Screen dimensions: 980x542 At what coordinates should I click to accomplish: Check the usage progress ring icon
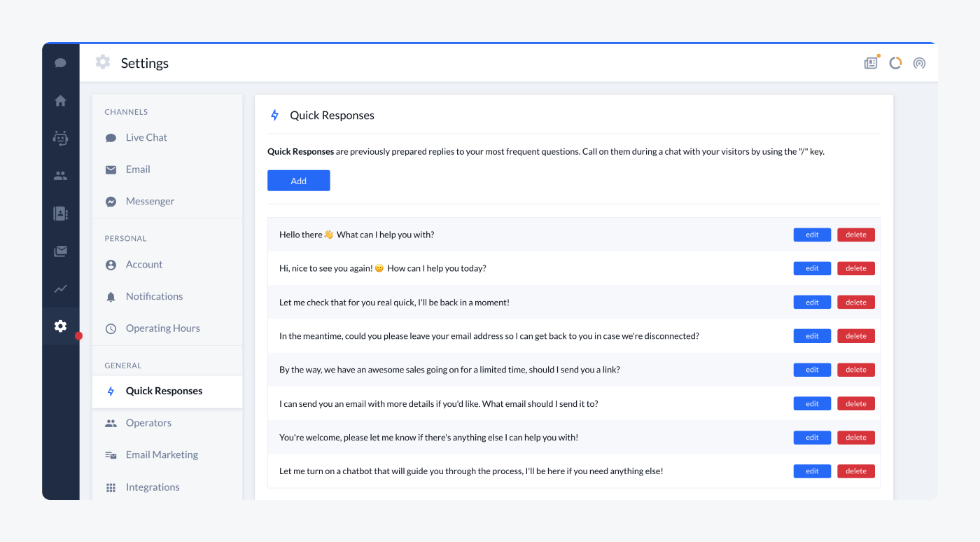click(895, 62)
